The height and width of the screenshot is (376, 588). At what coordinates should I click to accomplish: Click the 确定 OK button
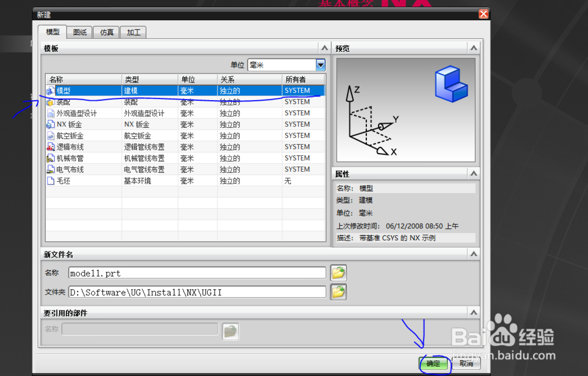[433, 363]
